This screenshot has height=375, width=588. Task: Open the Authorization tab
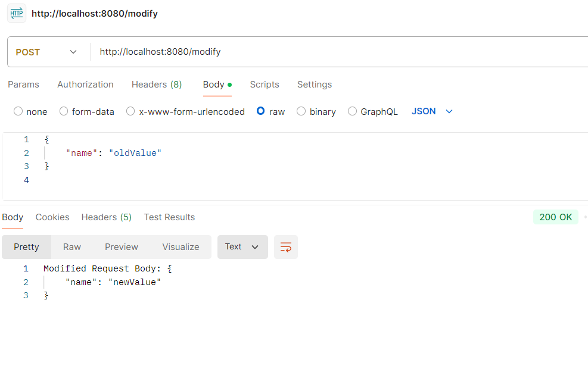(x=86, y=85)
